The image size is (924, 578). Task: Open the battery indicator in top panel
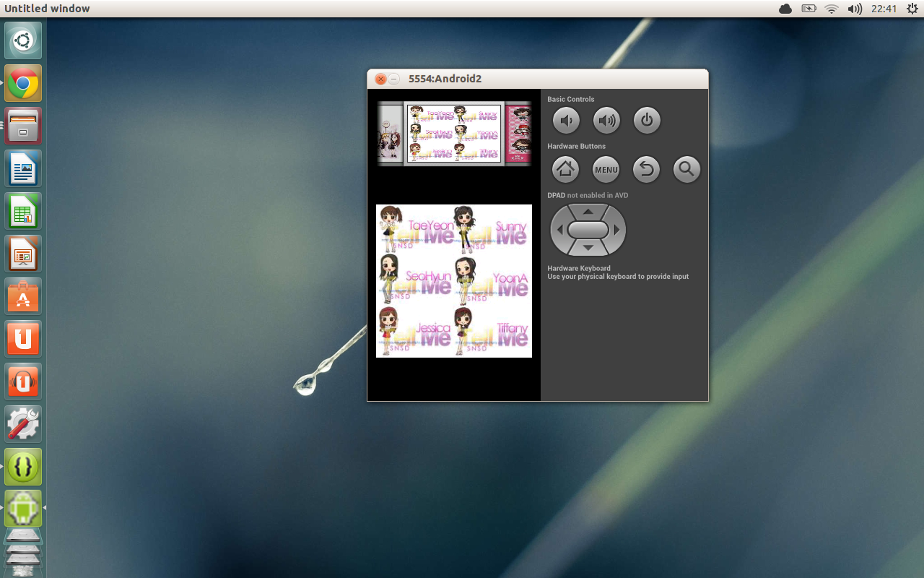click(x=808, y=9)
